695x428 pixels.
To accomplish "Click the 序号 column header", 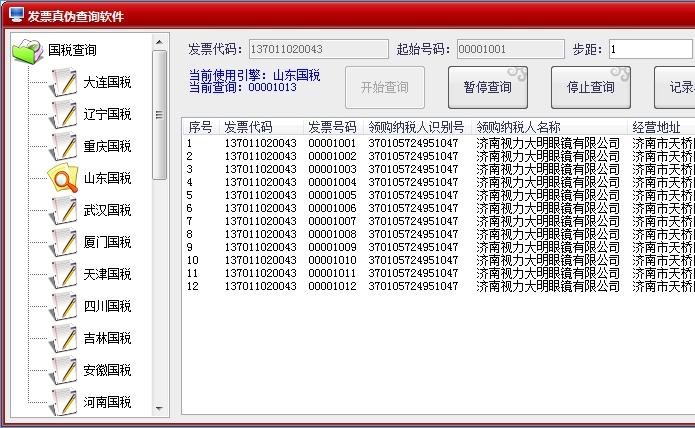I will [200, 128].
